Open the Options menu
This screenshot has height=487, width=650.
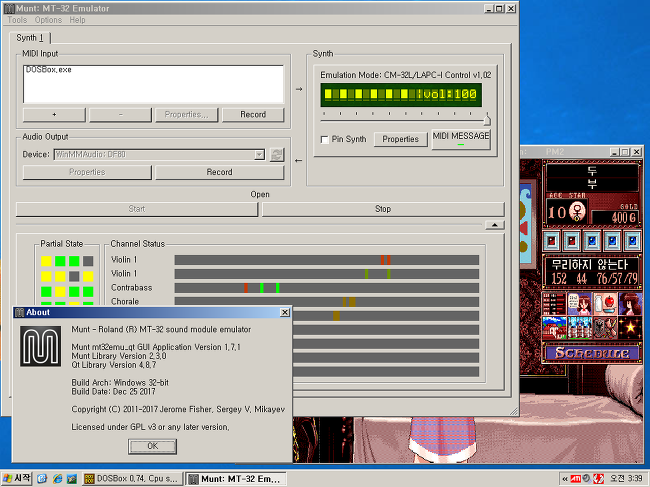48,20
